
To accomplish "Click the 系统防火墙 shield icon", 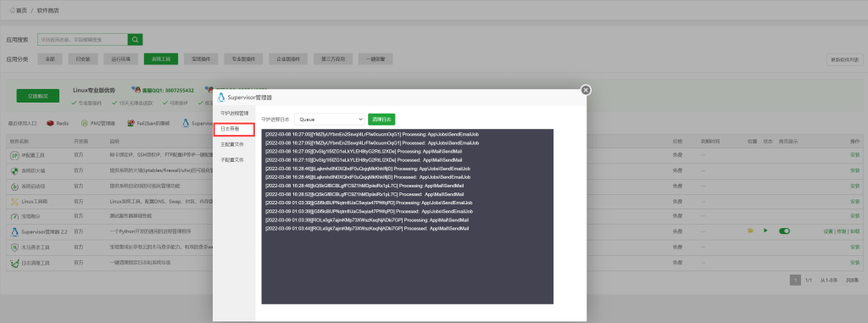I will tap(14, 170).
